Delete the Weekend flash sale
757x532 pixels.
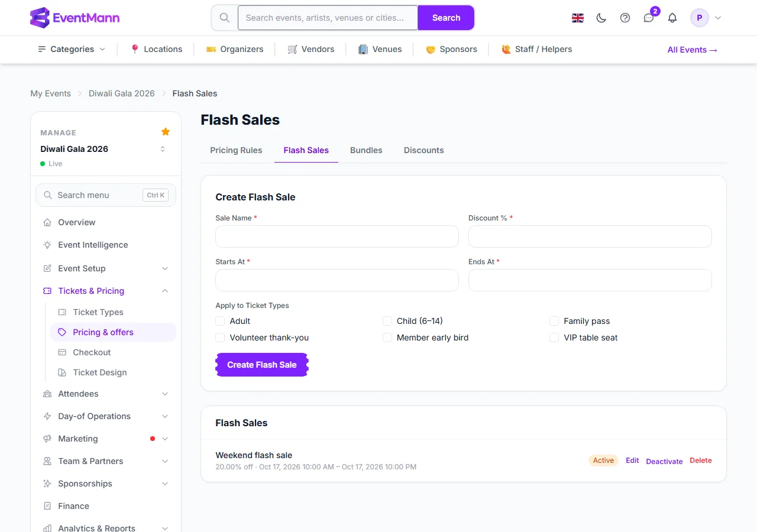point(701,460)
